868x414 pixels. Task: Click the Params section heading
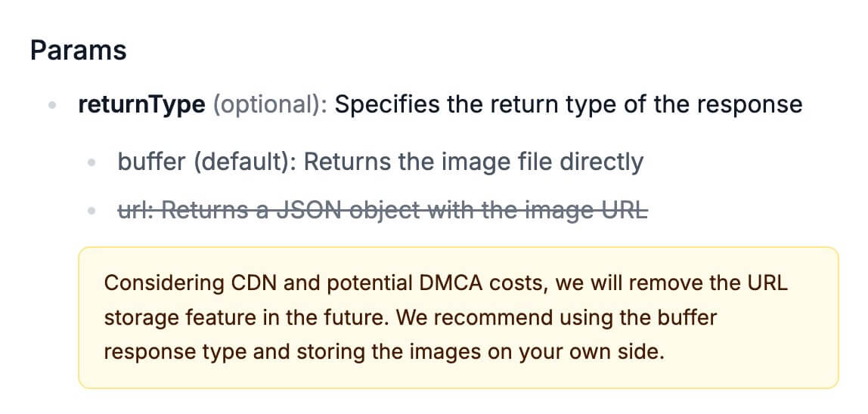[x=78, y=51]
